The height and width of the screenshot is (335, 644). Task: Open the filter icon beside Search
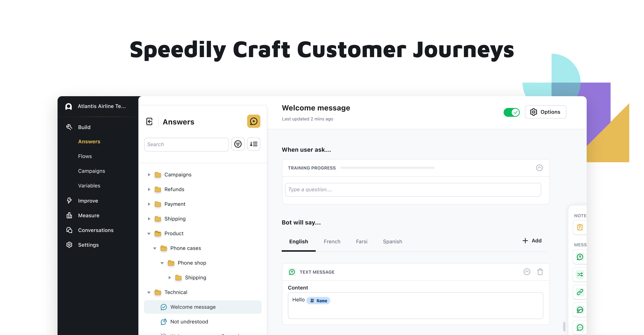click(x=238, y=144)
